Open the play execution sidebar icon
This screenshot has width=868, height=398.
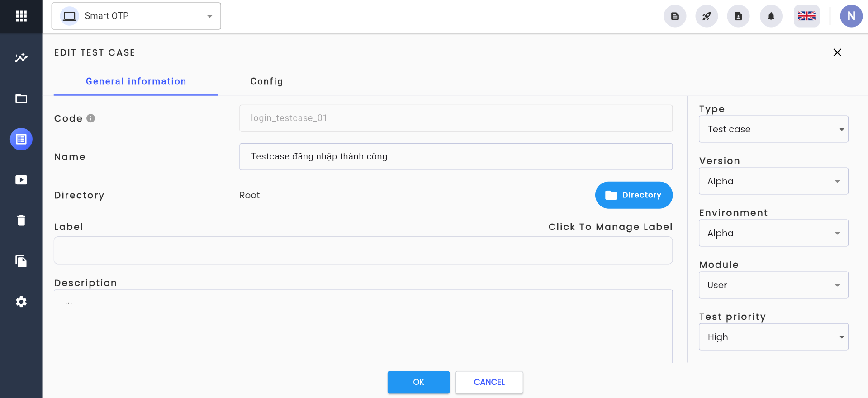pyautogui.click(x=21, y=180)
